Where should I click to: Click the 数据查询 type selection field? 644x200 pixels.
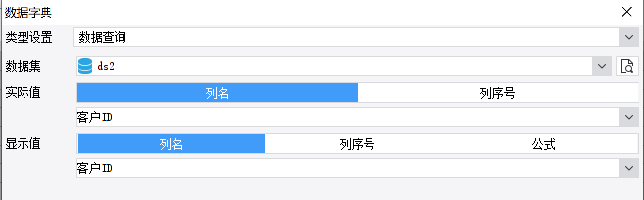343,37
